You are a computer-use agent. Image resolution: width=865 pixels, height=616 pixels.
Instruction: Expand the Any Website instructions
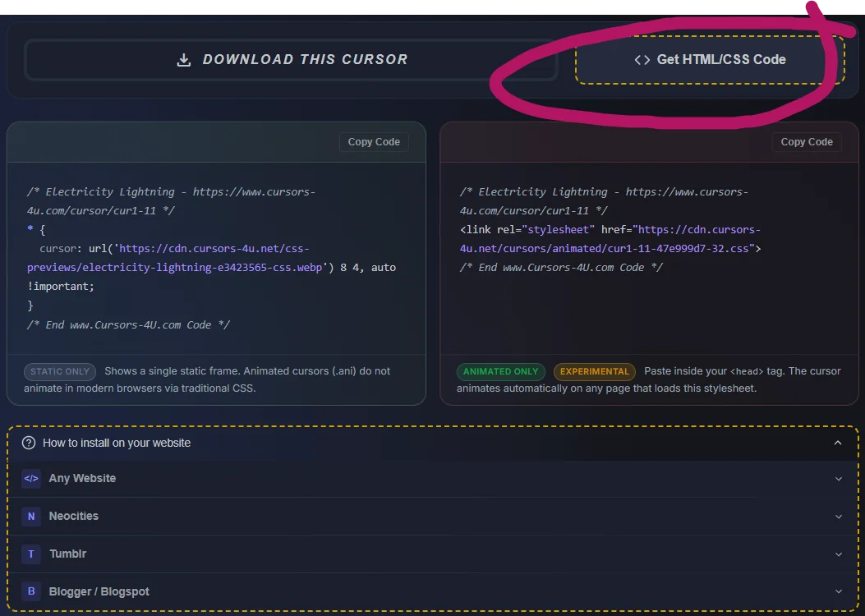[433, 479]
